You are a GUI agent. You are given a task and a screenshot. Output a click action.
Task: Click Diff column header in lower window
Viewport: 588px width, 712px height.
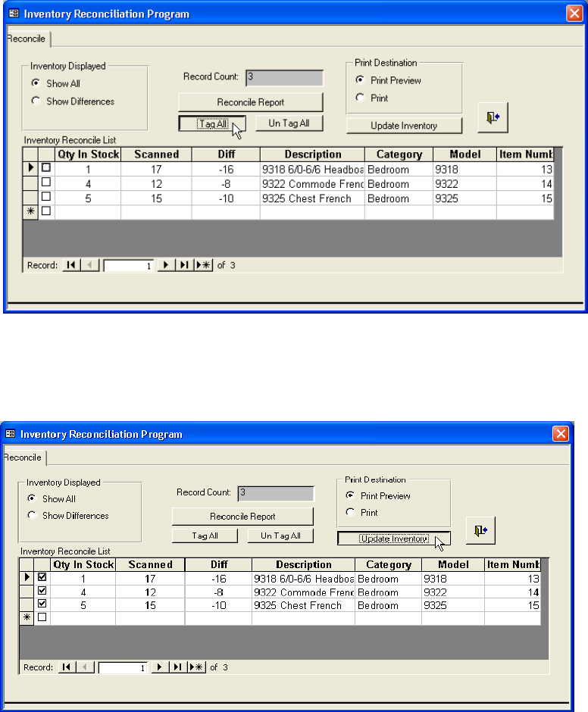218,564
